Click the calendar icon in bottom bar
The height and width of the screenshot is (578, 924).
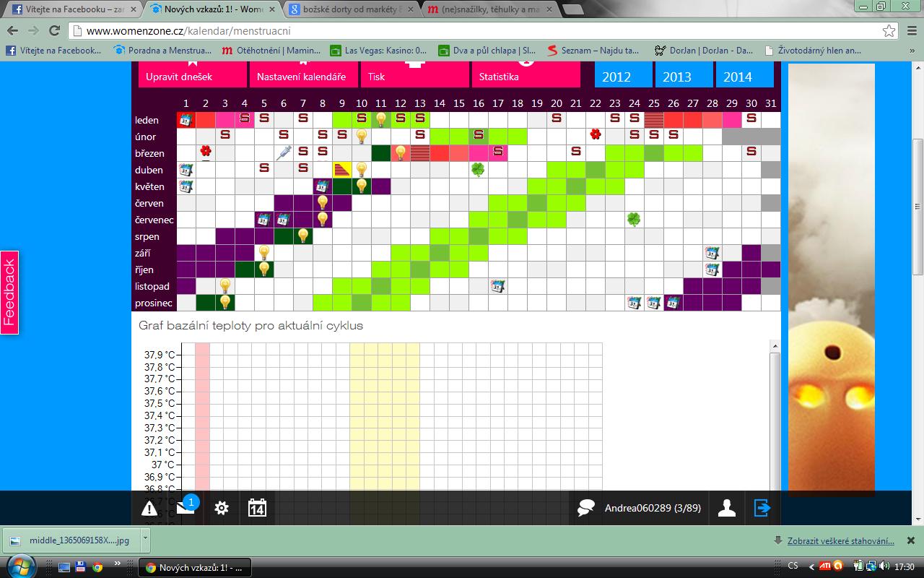point(257,508)
